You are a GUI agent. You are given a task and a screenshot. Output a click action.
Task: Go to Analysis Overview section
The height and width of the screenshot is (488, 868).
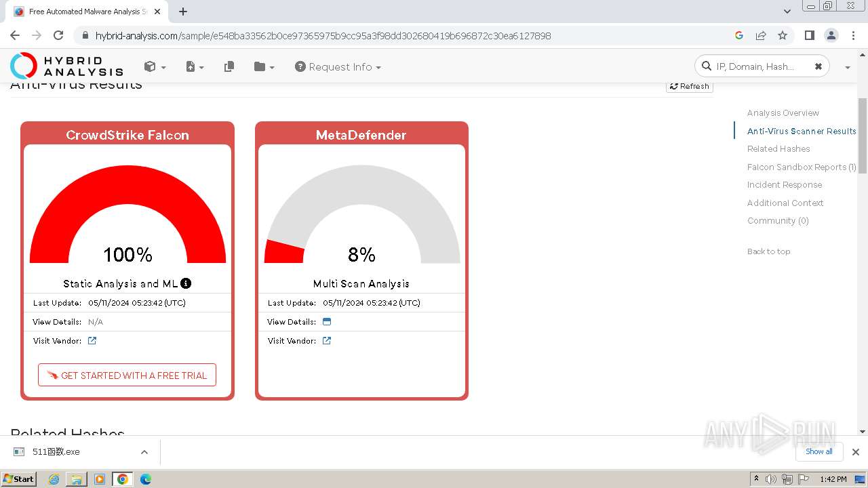point(783,113)
